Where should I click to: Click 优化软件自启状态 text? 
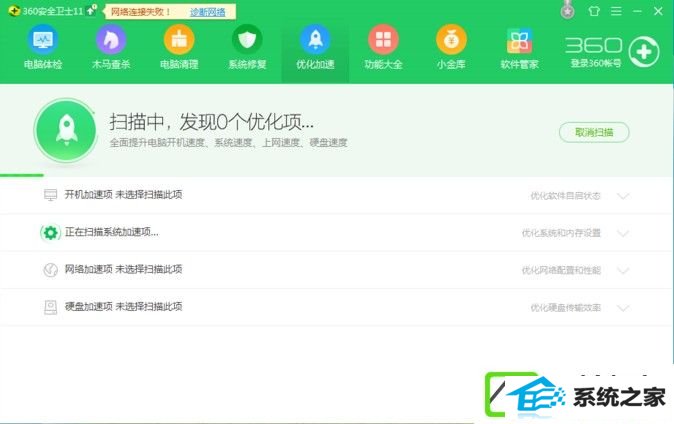(565, 196)
